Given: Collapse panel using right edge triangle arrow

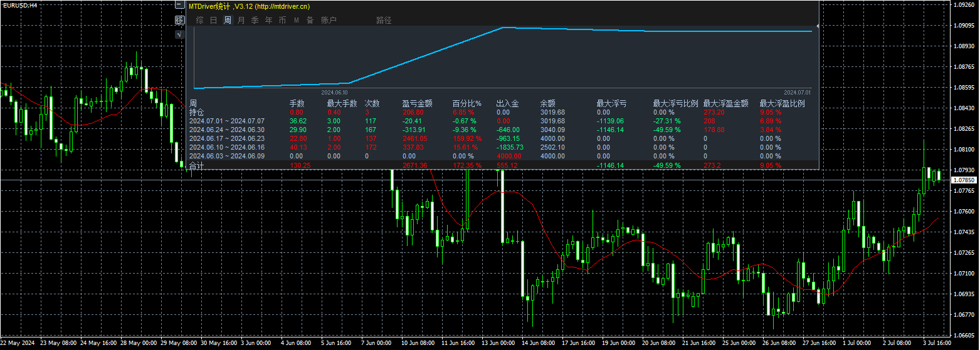Looking at the screenshot, I should [818, 26].
